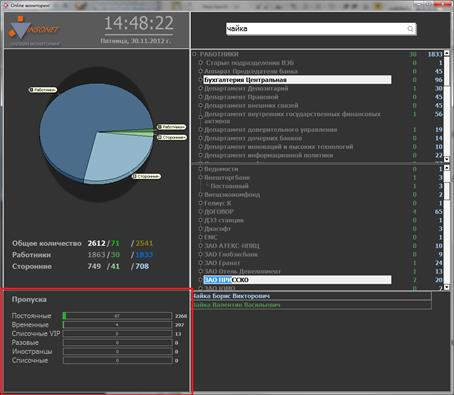Click the 96 count for Бухгалтерия Центральная
Image resolution: width=454 pixels, height=395 pixels.
coord(439,80)
